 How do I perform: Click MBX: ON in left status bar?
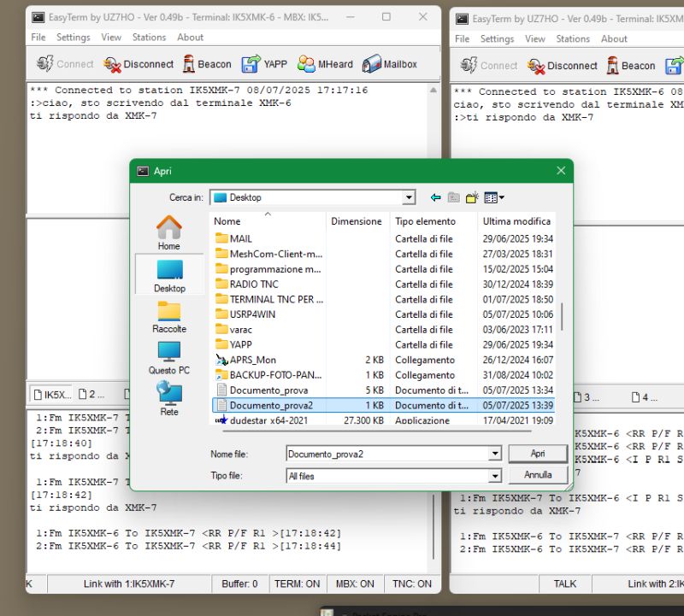coord(355,584)
